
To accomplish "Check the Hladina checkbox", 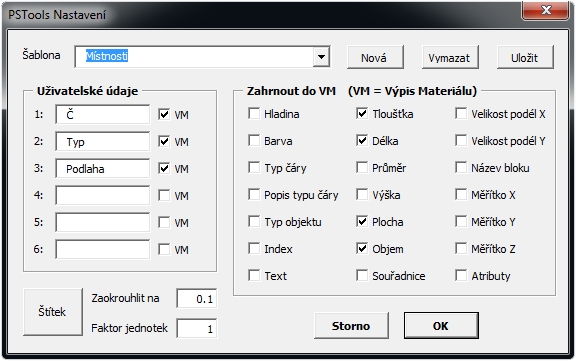I will 254,113.
